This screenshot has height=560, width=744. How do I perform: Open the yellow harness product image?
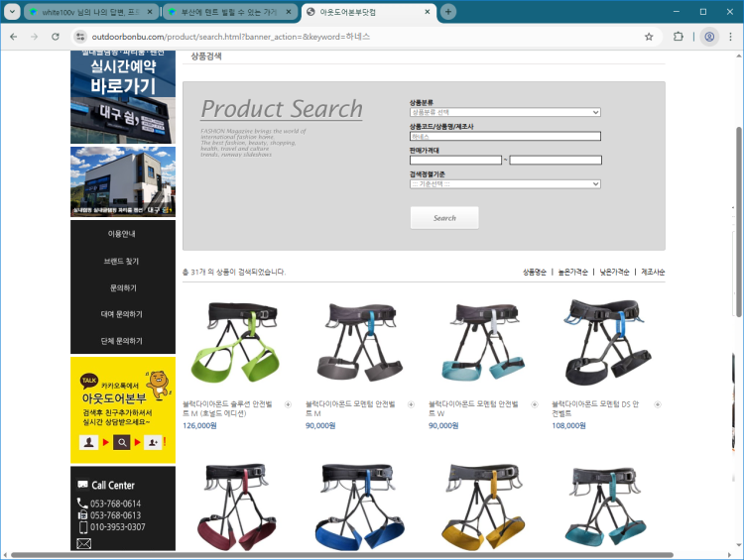click(x=483, y=505)
